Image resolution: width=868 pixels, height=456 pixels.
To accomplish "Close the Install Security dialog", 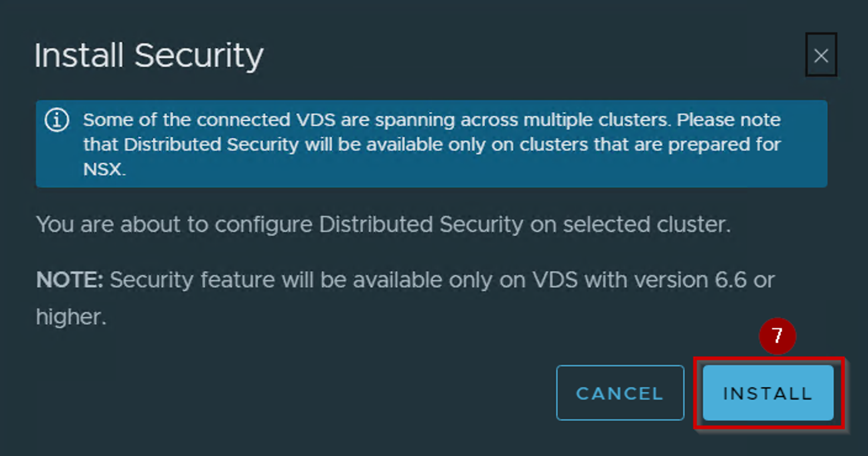I will [x=821, y=55].
